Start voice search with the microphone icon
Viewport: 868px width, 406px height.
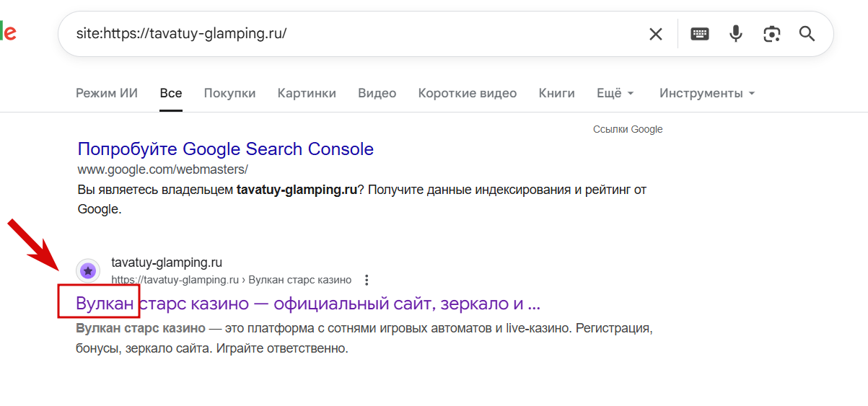point(735,34)
